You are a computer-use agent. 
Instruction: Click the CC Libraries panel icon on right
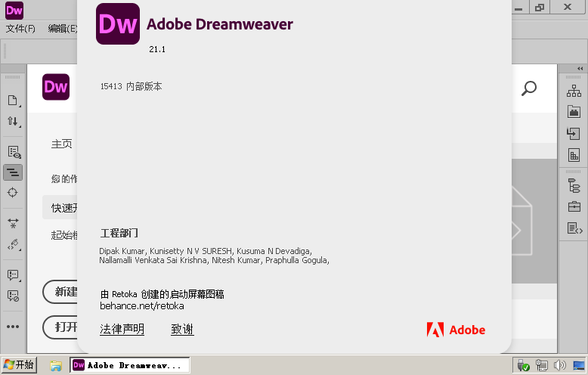pyautogui.click(x=574, y=112)
